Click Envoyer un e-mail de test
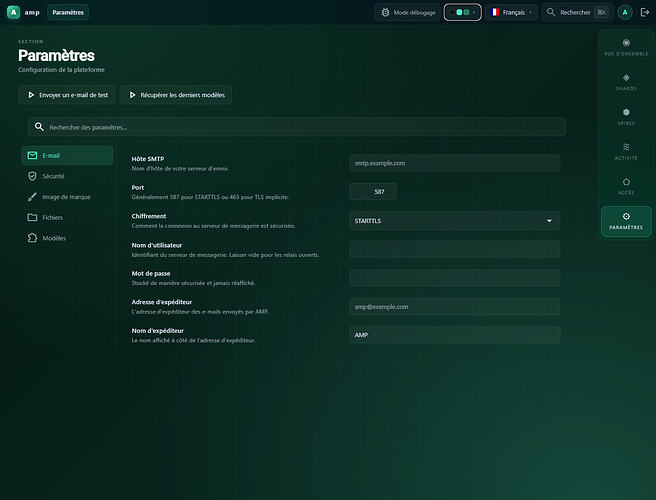656x500 pixels. pyautogui.click(x=67, y=95)
